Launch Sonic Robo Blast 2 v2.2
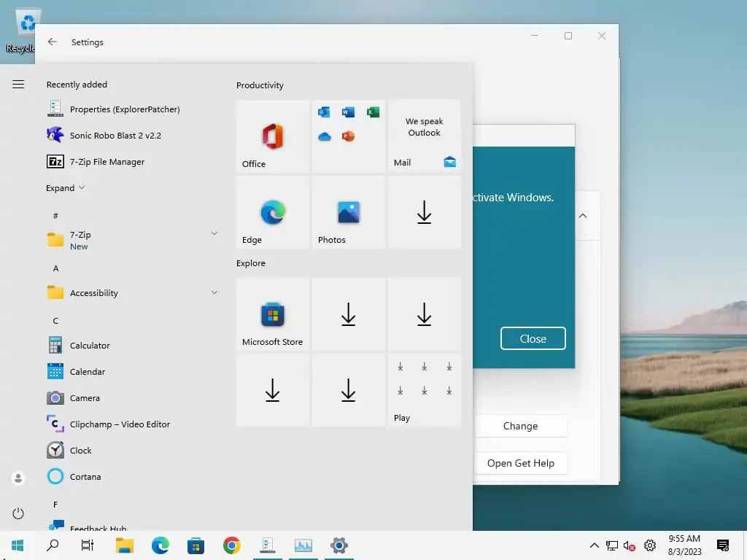 coord(133,135)
